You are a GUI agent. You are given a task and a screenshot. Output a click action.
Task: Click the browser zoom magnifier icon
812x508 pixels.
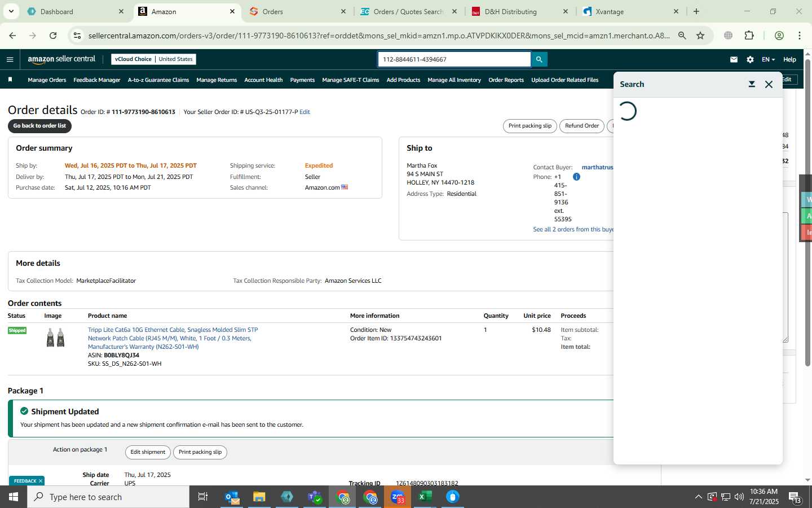click(682, 36)
